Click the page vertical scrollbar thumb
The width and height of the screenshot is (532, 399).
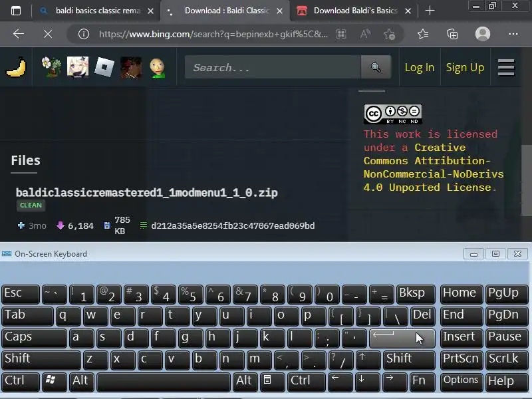526,180
